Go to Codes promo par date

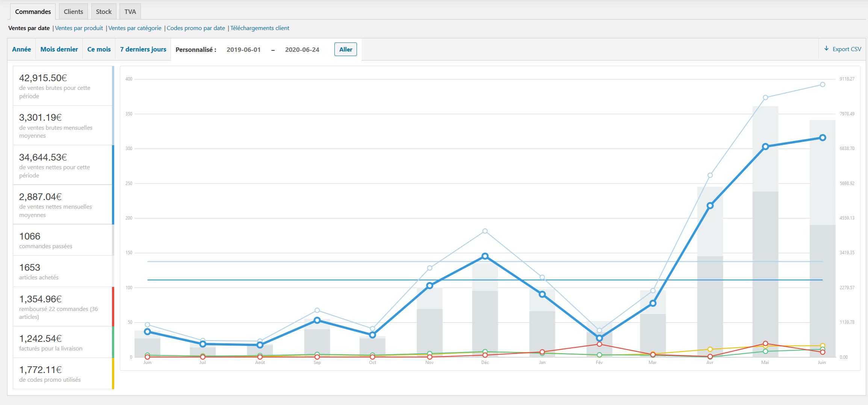click(196, 28)
